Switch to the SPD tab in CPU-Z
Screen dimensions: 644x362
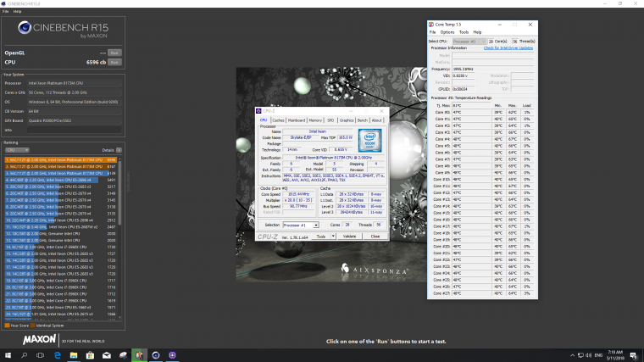pyautogui.click(x=330, y=120)
